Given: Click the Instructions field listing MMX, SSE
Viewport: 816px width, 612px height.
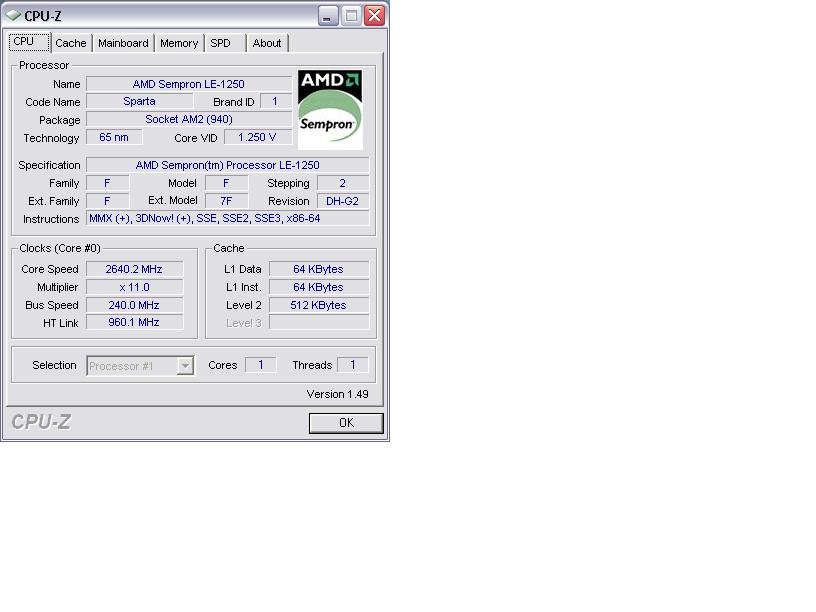Looking at the screenshot, I should coord(227,219).
